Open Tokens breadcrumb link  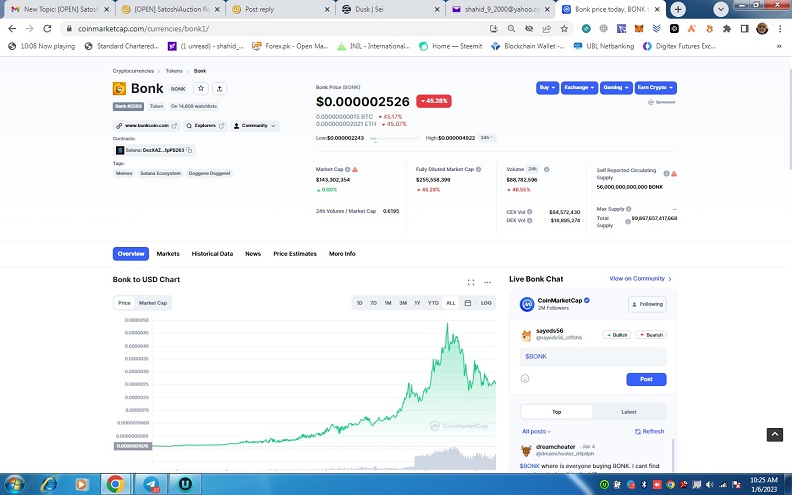(174, 71)
